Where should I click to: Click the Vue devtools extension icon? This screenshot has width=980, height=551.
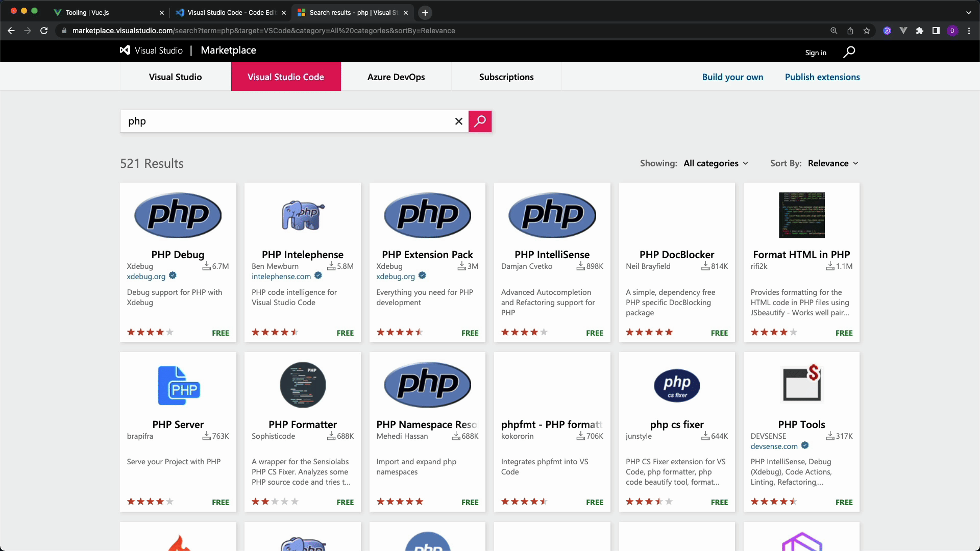click(903, 31)
